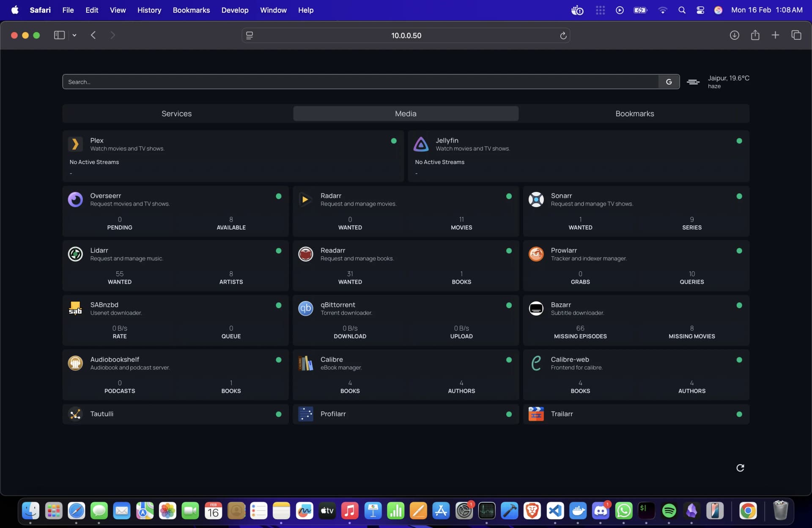This screenshot has height=528, width=812.
Task: Click the qBittorrent downloader icon
Action: coord(305,309)
